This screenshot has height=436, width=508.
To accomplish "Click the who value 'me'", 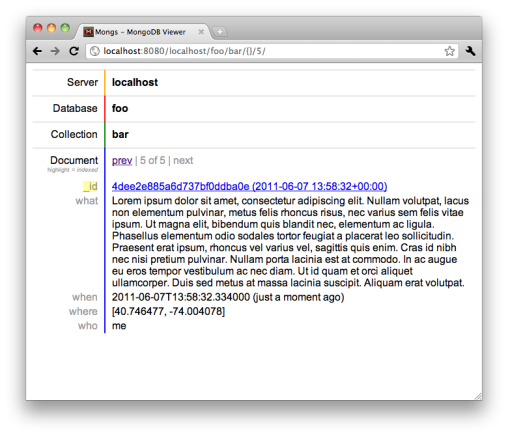I will point(119,326).
